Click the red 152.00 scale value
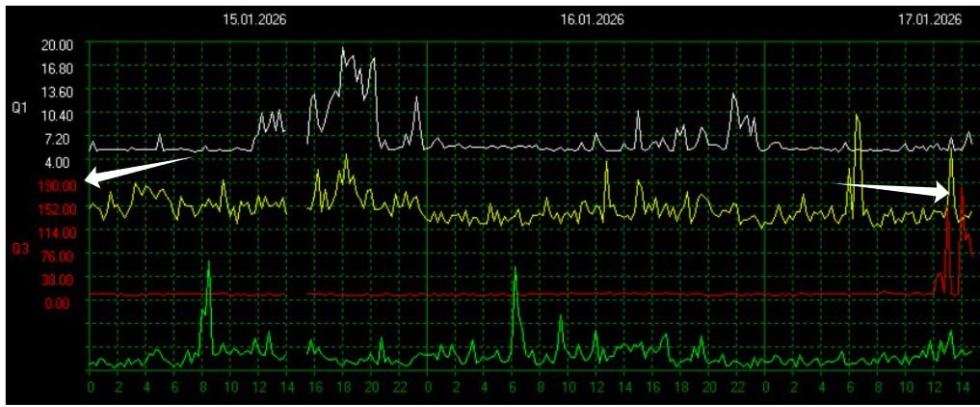The height and width of the screenshot is (407, 980). (x=58, y=209)
